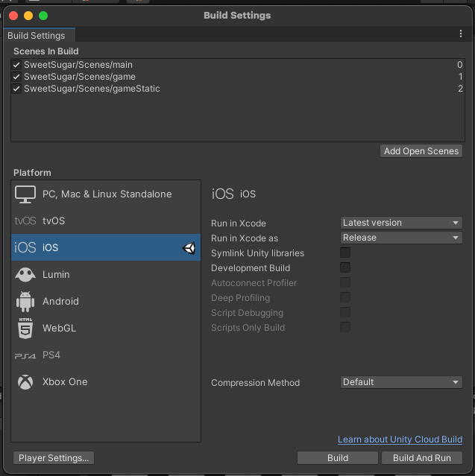Click the Build And Run button
The image size is (475, 476).
(x=422, y=458)
